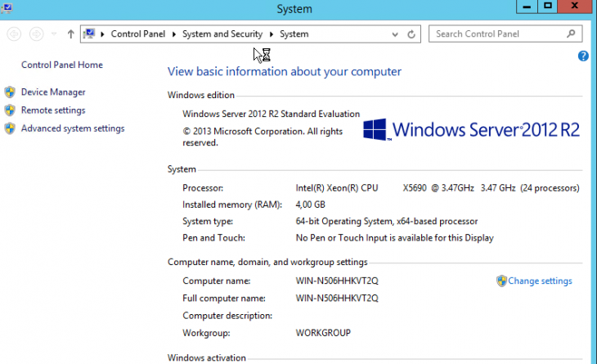Select Control Panel in the breadcrumb
The height and width of the screenshot is (364, 597).
(x=138, y=34)
